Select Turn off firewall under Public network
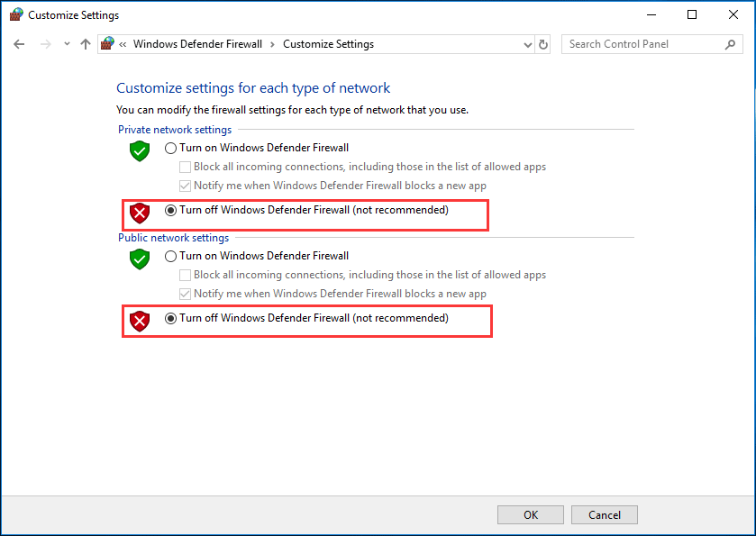The image size is (756, 536). pos(171,319)
